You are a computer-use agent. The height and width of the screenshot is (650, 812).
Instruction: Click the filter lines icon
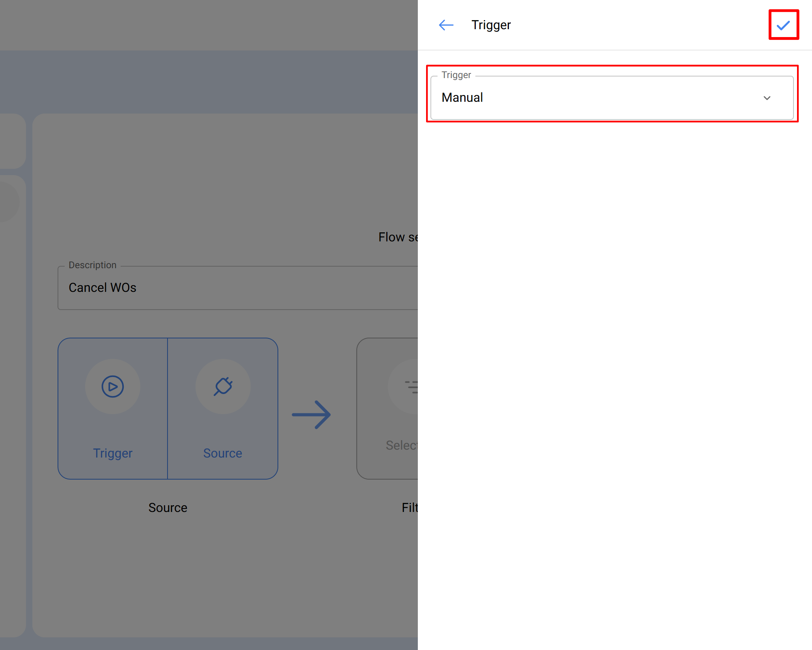(x=412, y=387)
